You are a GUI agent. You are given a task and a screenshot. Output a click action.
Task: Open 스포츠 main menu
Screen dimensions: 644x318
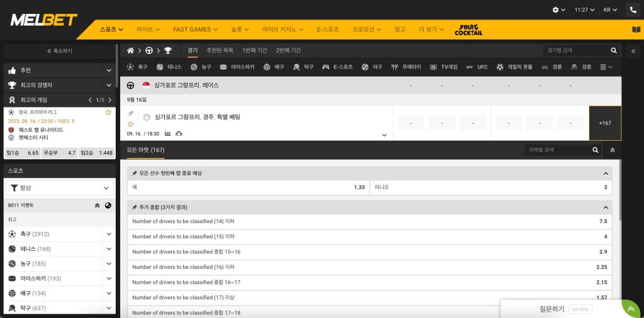pyautogui.click(x=111, y=30)
